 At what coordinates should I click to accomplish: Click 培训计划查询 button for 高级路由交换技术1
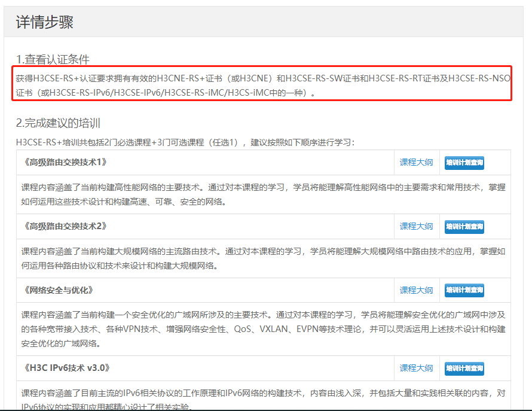click(x=464, y=163)
